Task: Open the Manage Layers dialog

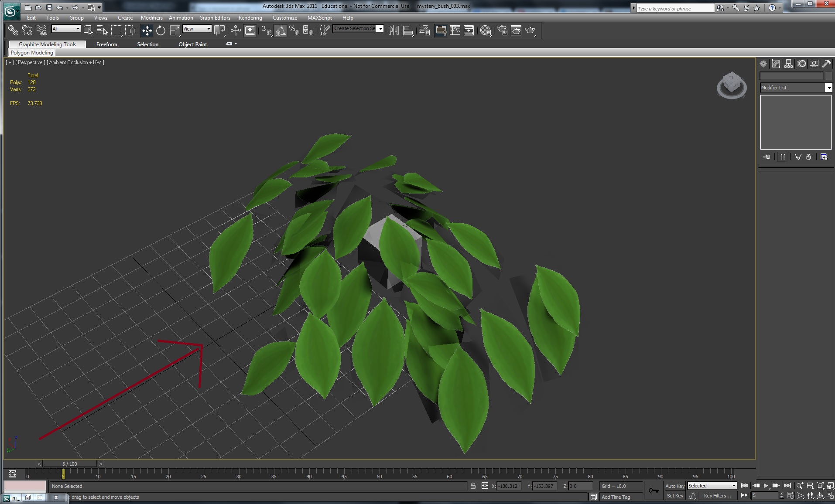Action: (424, 30)
